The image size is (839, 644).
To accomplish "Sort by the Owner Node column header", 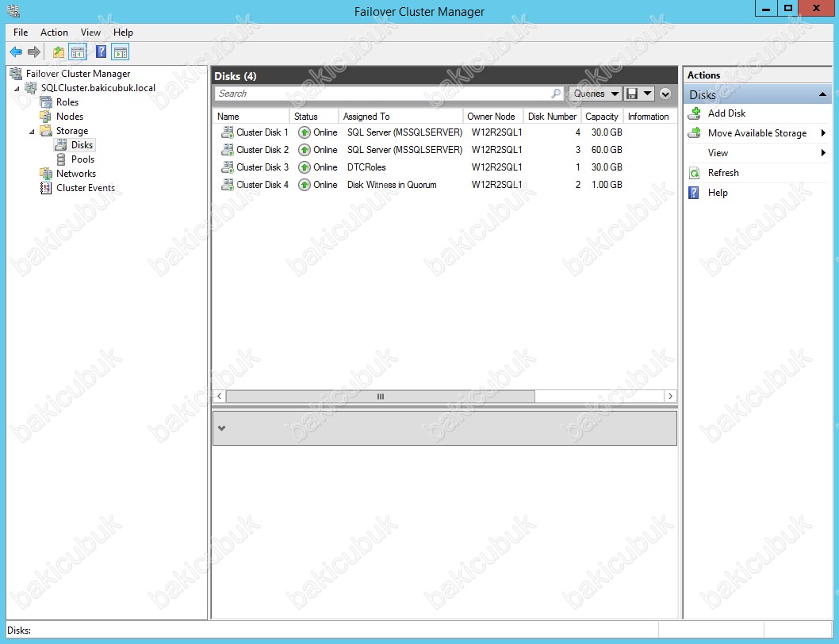I will tap(492, 116).
